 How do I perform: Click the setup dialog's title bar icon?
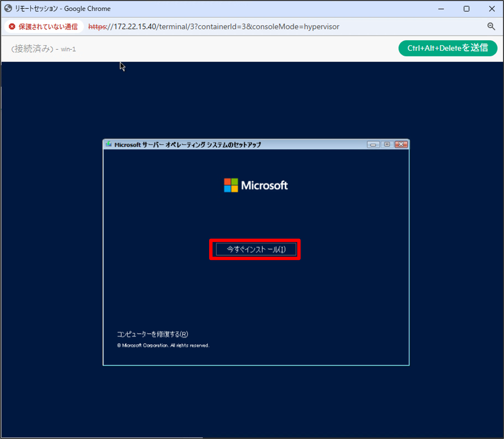[x=109, y=144]
